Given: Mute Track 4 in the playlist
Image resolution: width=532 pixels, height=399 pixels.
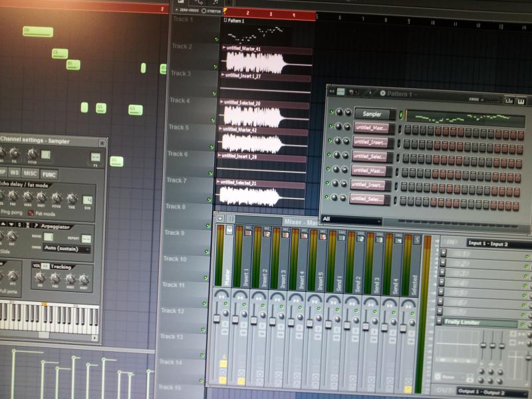Looking at the screenshot, I should coord(213,120).
